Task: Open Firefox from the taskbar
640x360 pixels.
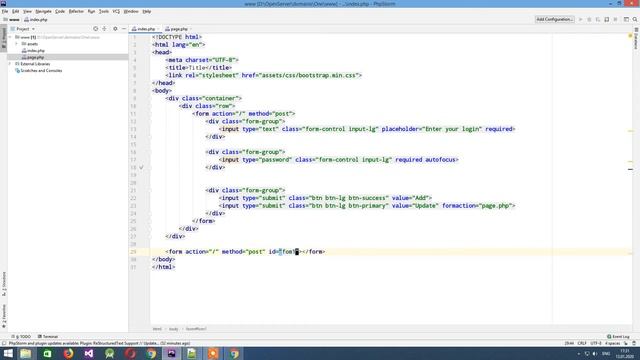Action: click(68, 353)
